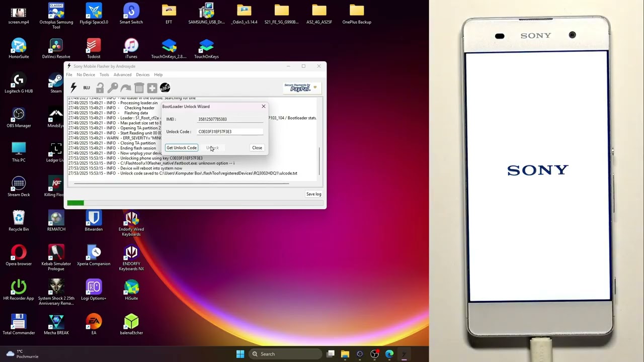Click the trash can icon in toolbar

(x=139, y=88)
